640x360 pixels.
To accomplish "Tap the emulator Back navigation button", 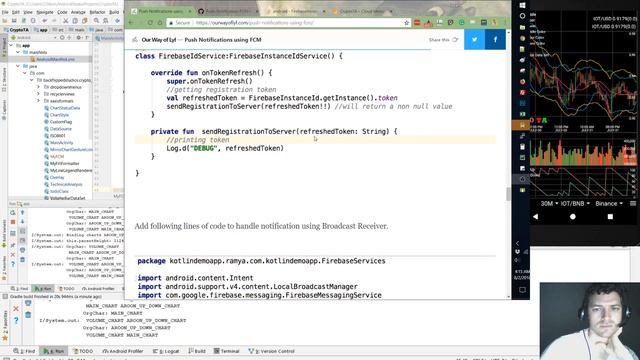I will tap(536, 217).
